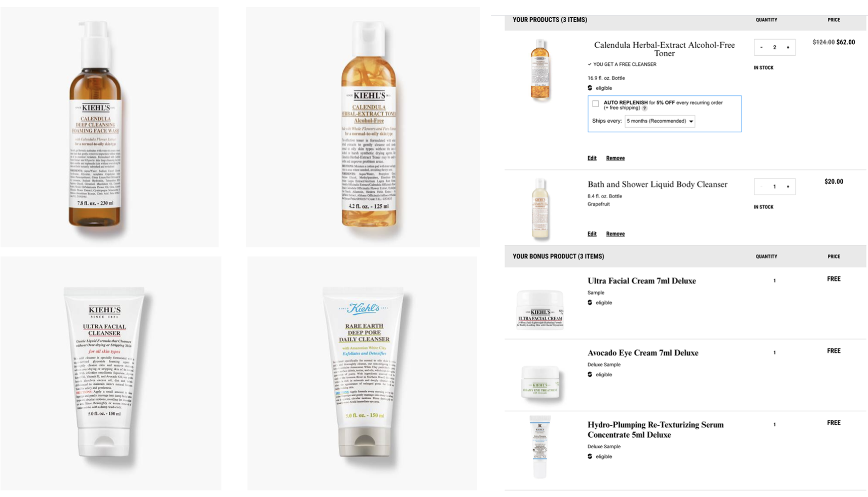Remove the Calendula Toner from cart
The height and width of the screenshot is (497, 868).
(x=615, y=158)
